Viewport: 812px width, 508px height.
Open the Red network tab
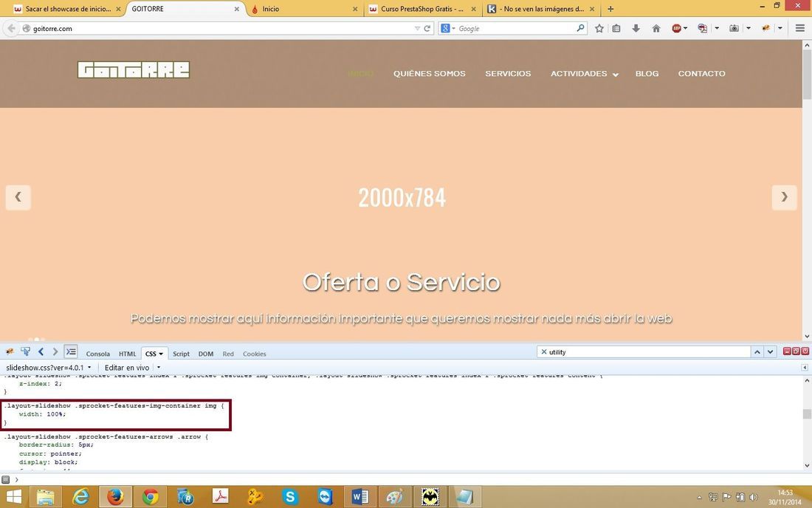[228, 354]
